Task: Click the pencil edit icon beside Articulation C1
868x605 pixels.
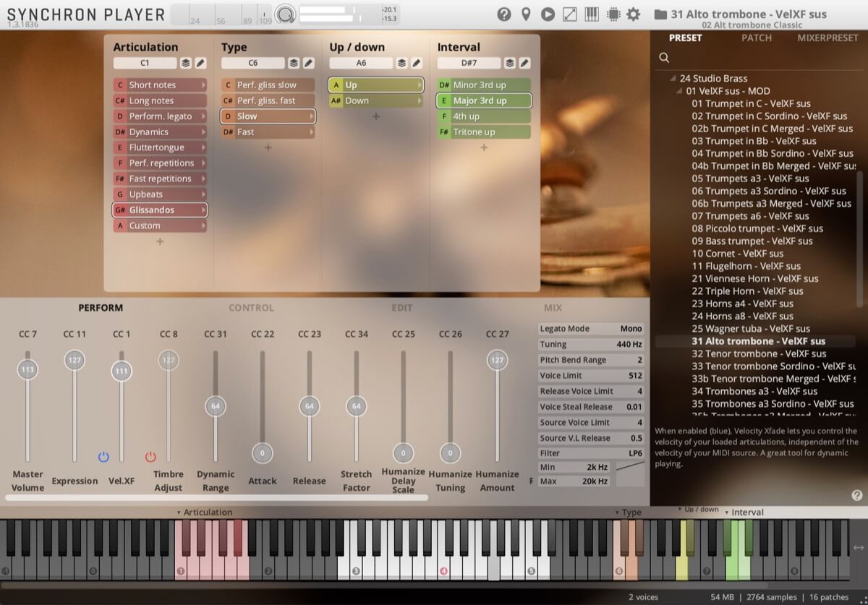Action: [200, 63]
